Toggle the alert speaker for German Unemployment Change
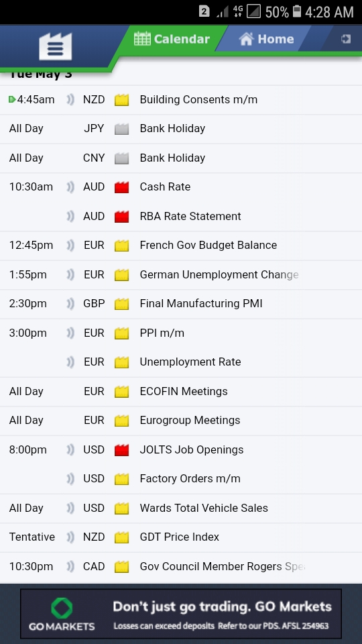Screen dimensions: 362x644 click(x=70, y=275)
